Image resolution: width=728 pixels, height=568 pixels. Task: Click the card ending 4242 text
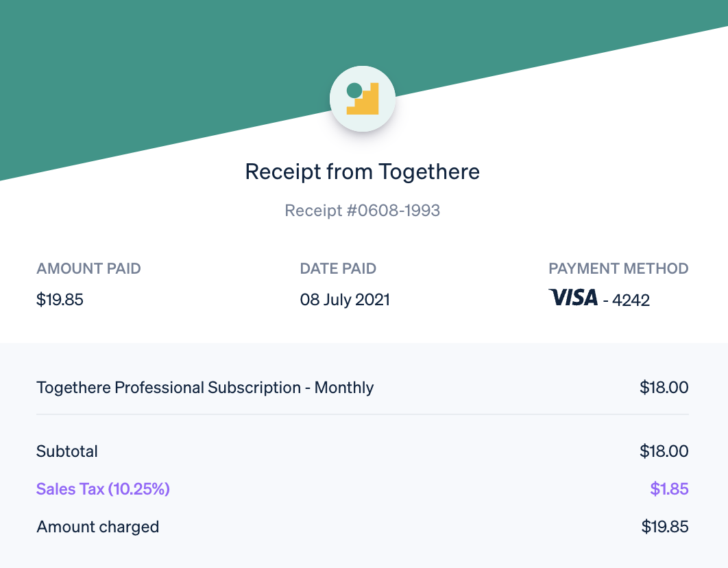click(627, 300)
